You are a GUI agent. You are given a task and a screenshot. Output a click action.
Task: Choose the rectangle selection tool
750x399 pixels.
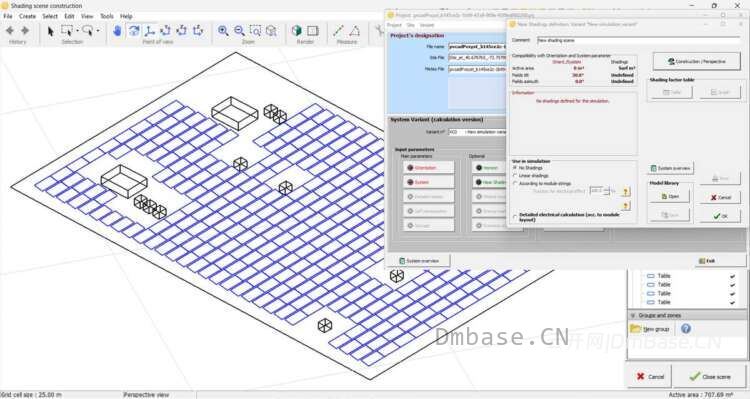click(x=67, y=31)
